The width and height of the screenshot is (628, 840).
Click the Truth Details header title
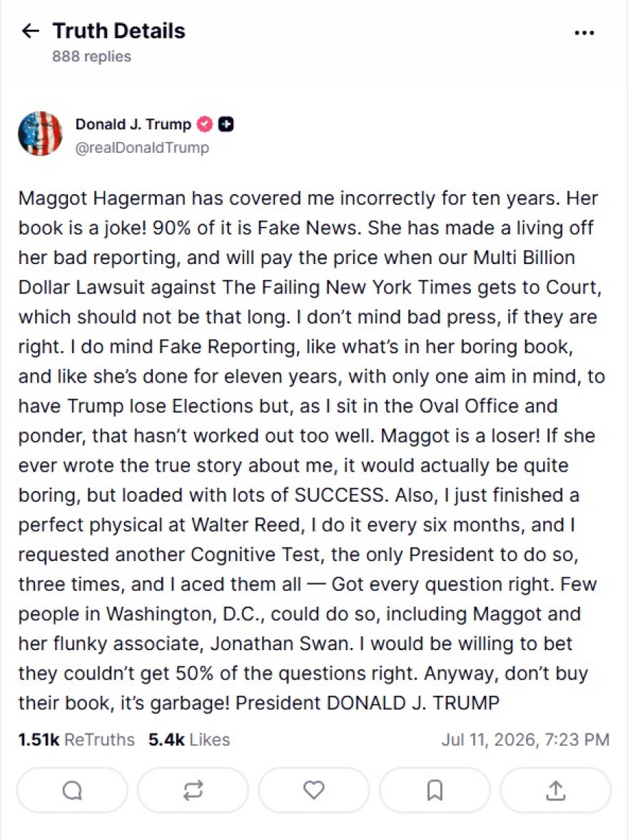point(119,31)
